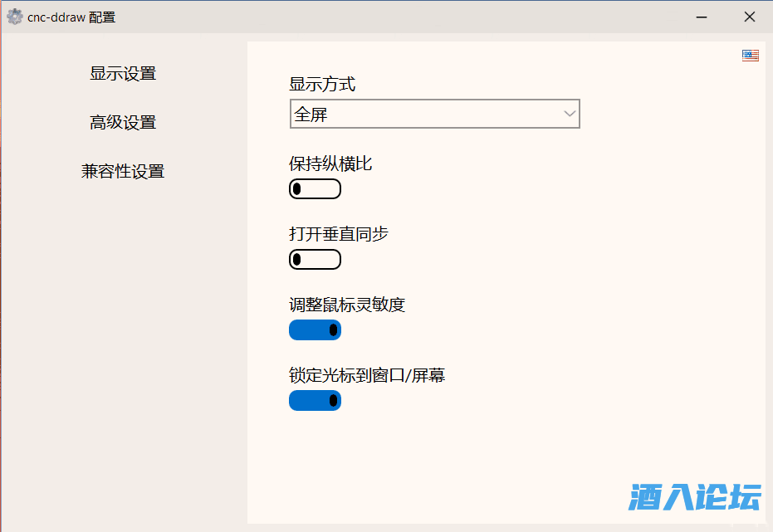The height and width of the screenshot is (532, 773).
Task: Select the 兼容性设置 tab
Action: [x=123, y=172]
